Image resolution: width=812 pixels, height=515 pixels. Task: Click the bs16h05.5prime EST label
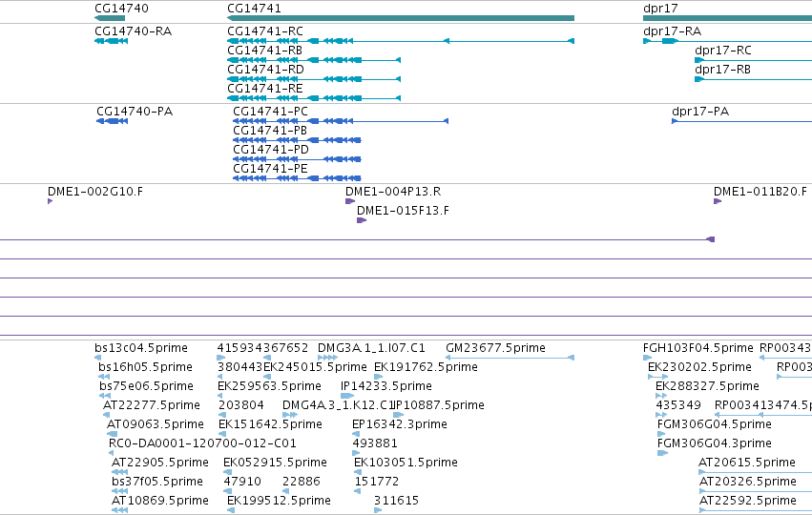click(x=146, y=367)
